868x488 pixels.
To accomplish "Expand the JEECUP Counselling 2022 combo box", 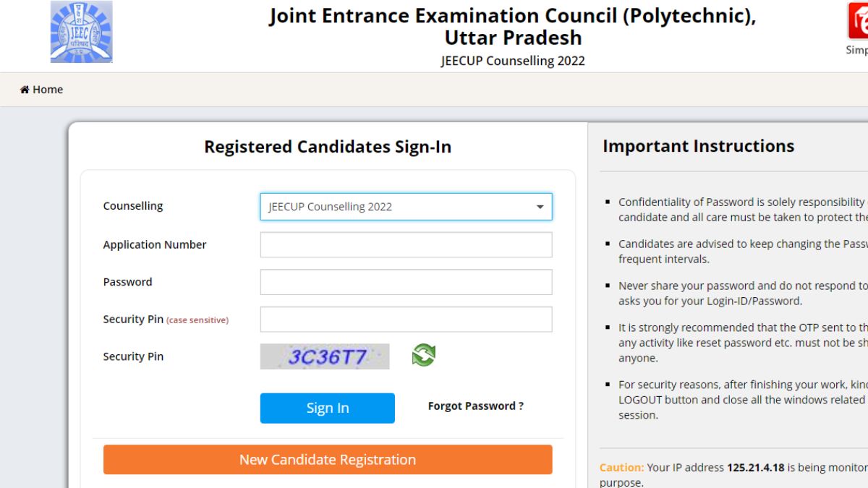I will [x=405, y=207].
